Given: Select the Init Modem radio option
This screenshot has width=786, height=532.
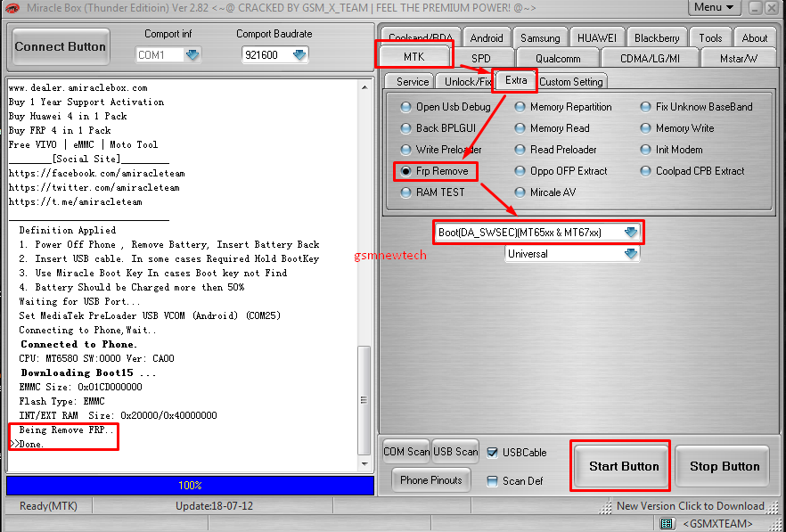Looking at the screenshot, I should pos(645,150).
